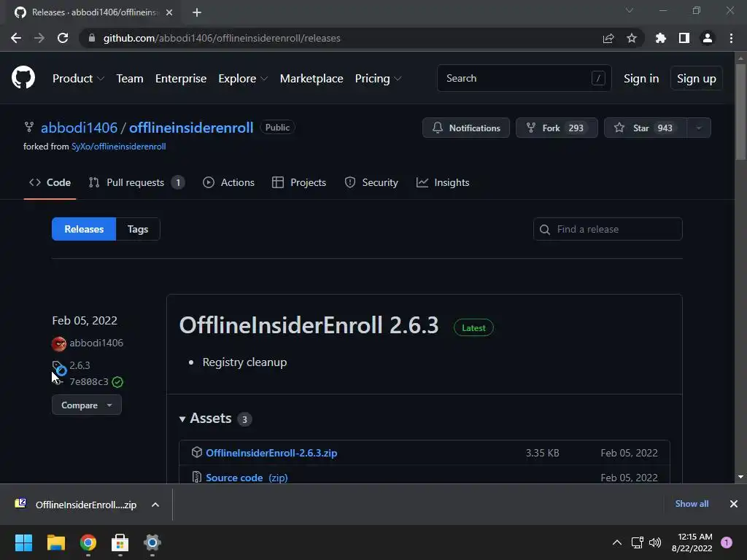The image size is (747, 560).
Task: Show all downloads
Action: pos(692,504)
